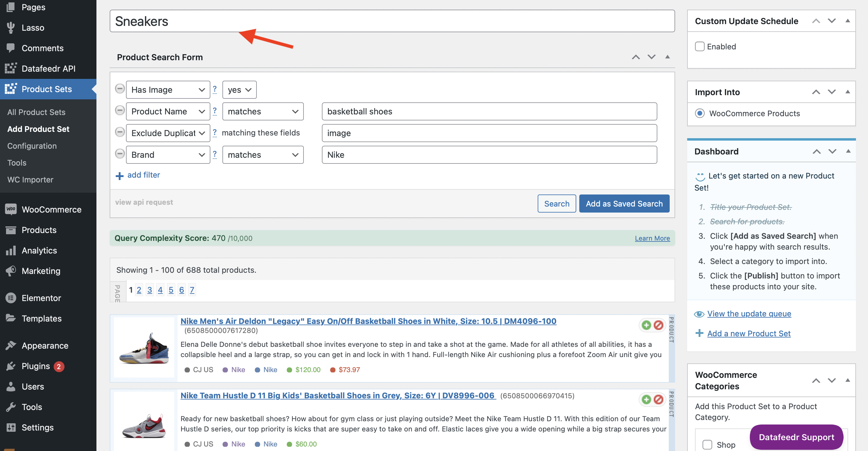Image resolution: width=868 pixels, height=451 pixels.
Task: Open the Datafeedr Support button
Action: [796, 437]
